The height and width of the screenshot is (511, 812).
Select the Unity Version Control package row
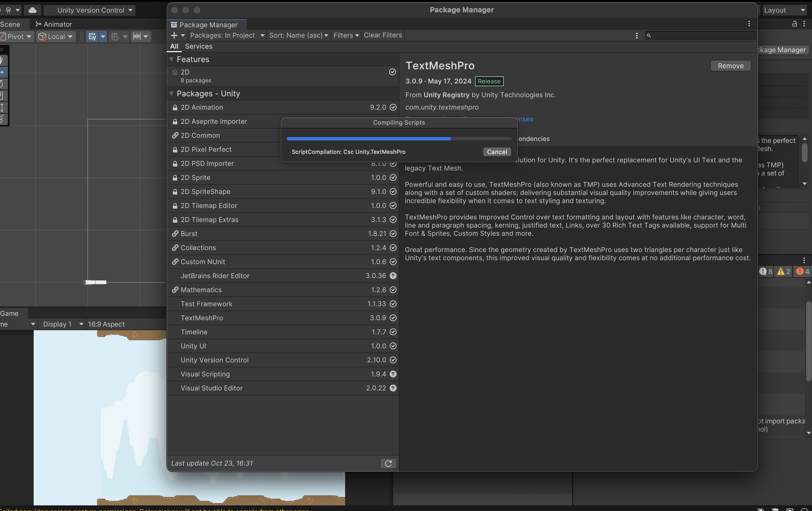pyautogui.click(x=283, y=360)
